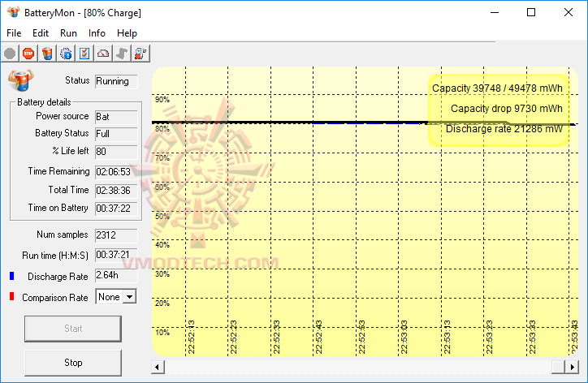Click the Discharge Rate value 2.64h
The image size is (588, 383).
pos(116,275)
